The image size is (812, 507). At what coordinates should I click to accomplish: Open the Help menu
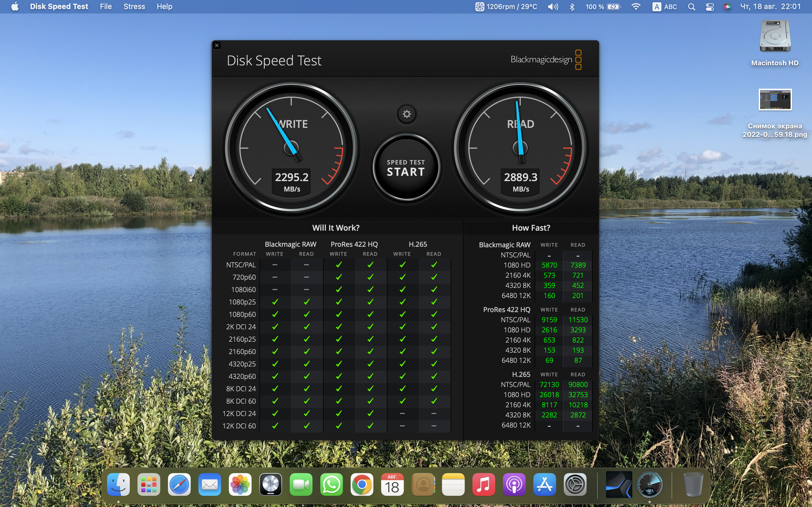pos(164,6)
